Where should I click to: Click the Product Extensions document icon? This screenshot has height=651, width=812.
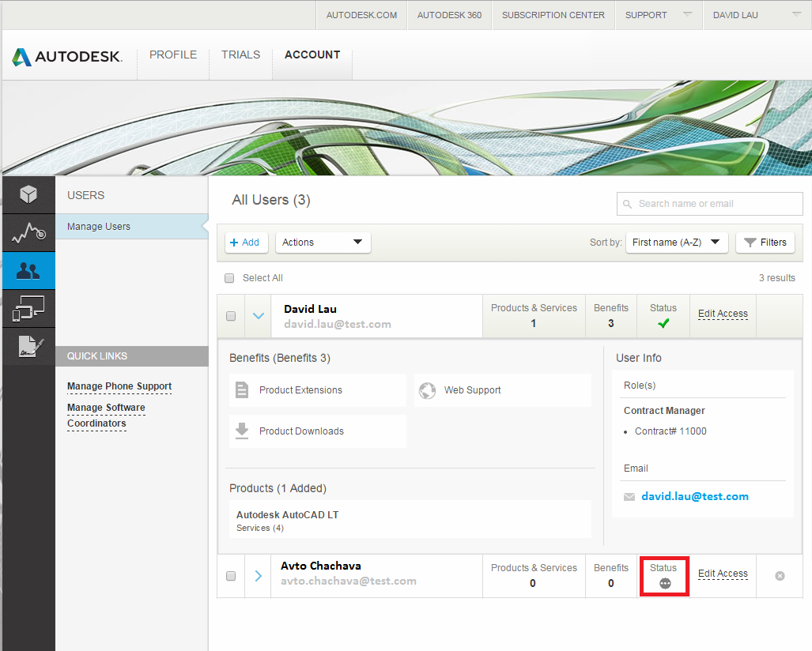[242, 389]
